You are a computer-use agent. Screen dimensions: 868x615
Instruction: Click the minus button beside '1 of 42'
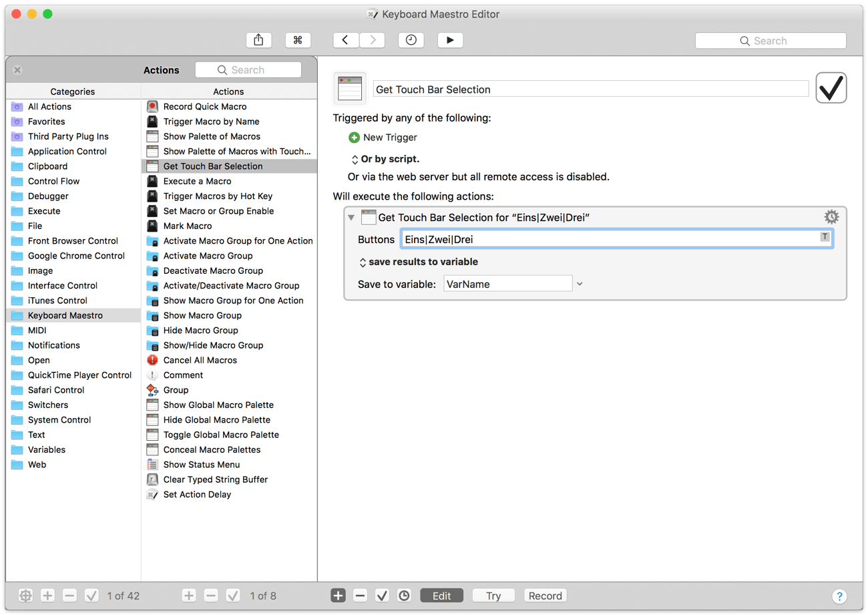(69, 596)
